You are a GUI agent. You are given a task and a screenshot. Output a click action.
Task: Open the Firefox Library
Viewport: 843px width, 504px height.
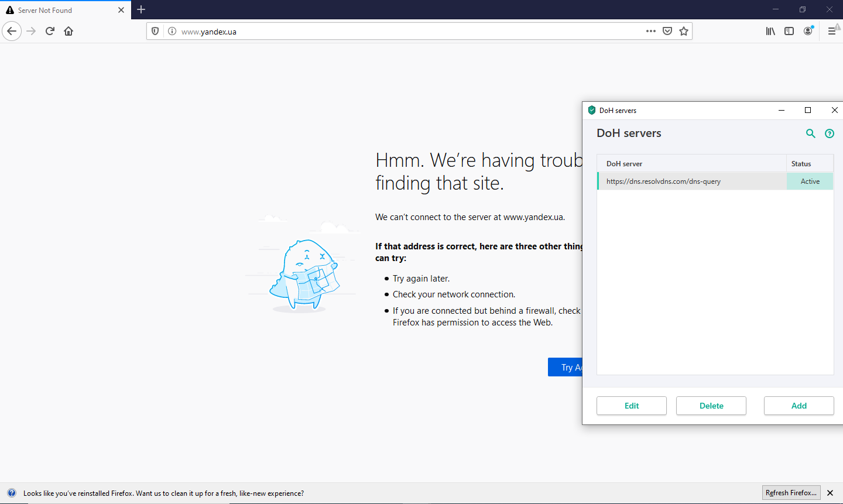tap(770, 31)
